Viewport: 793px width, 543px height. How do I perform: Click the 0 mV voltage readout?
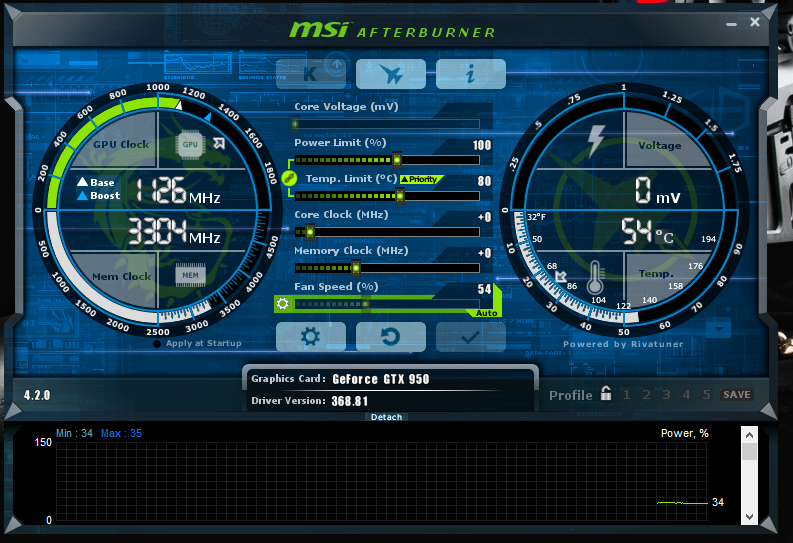[657, 191]
